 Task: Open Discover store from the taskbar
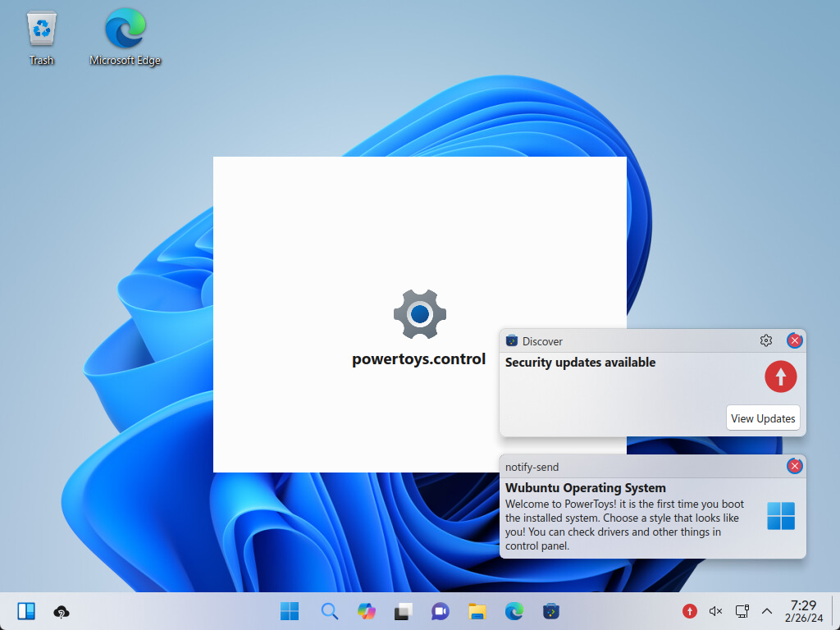pos(551,611)
